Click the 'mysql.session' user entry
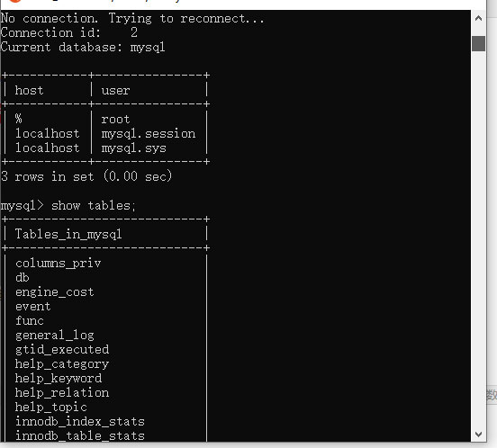 [149, 134]
